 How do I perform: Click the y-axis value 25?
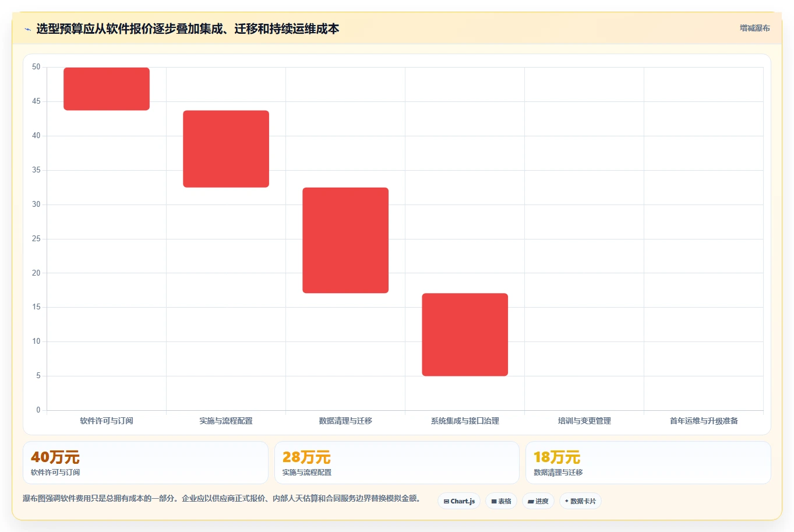(36, 239)
